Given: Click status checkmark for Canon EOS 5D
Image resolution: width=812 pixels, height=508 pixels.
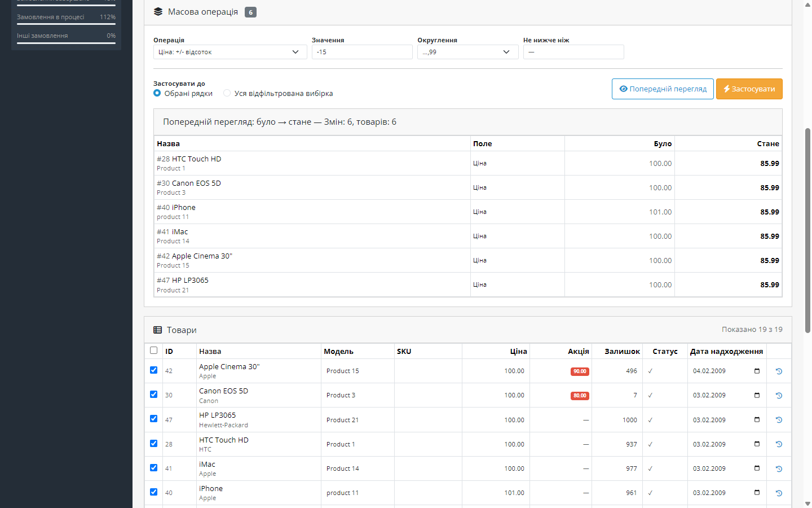Looking at the screenshot, I should coord(650,395).
